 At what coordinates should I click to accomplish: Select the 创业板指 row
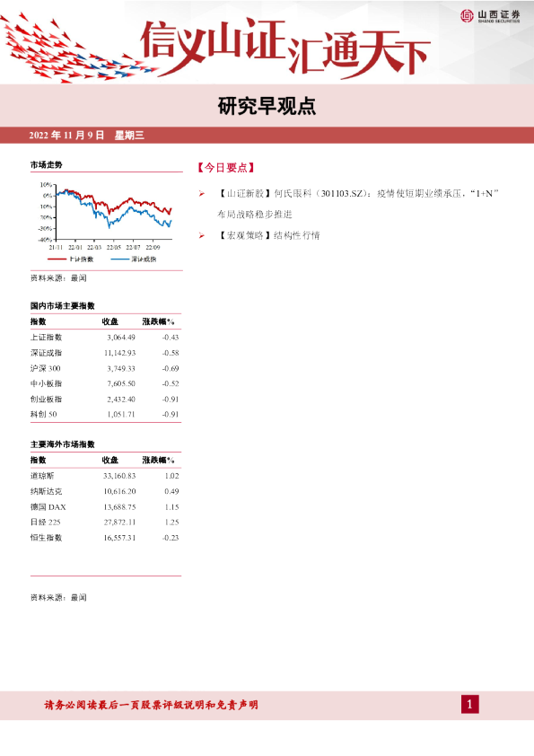[x=106, y=400]
